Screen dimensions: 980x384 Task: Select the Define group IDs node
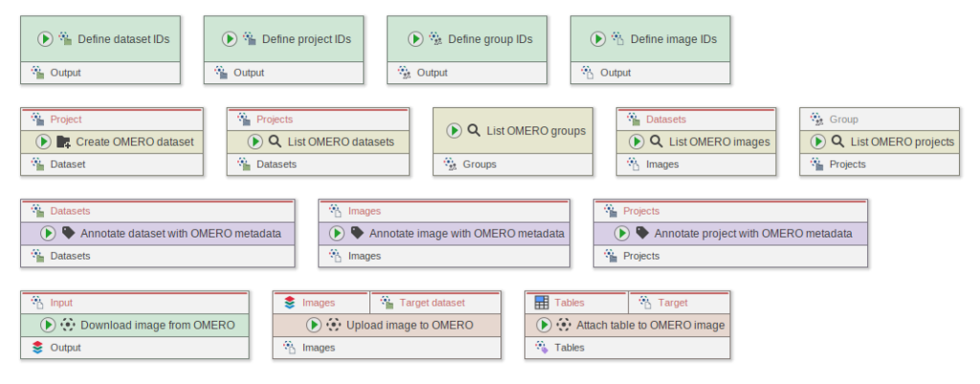pos(467,39)
